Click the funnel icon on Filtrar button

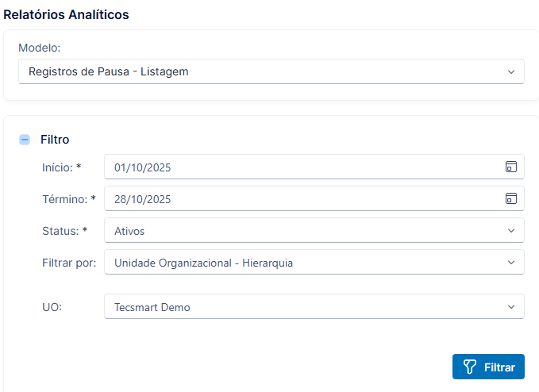pos(470,367)
